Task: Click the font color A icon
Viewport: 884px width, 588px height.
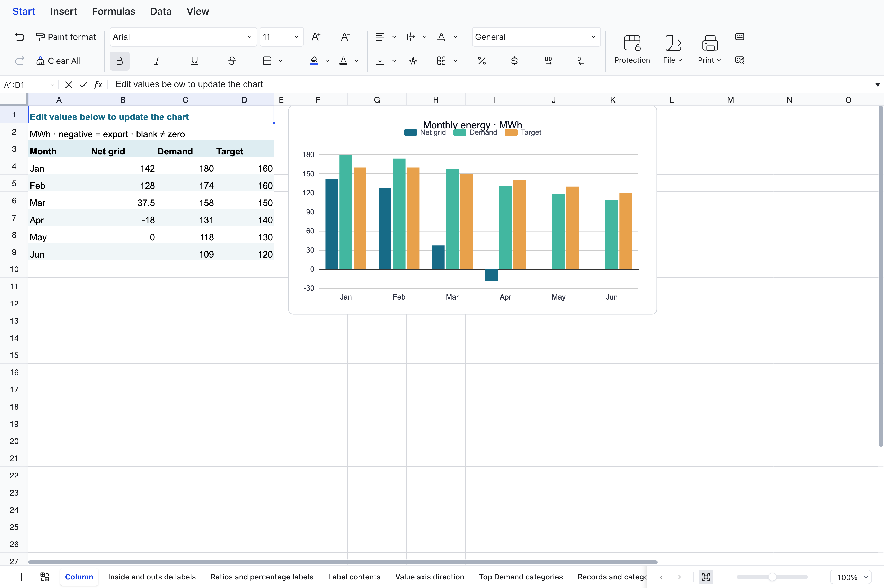Action: click(x=343, y=61)
